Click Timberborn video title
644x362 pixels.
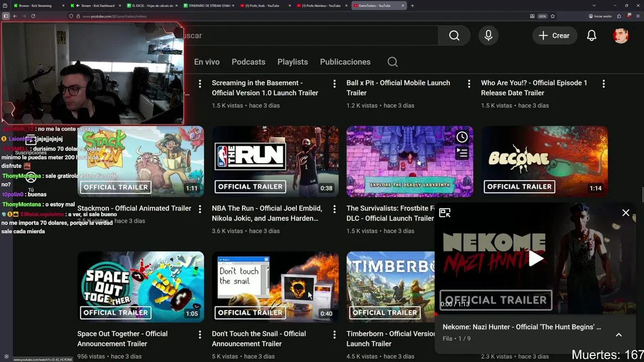390,339
